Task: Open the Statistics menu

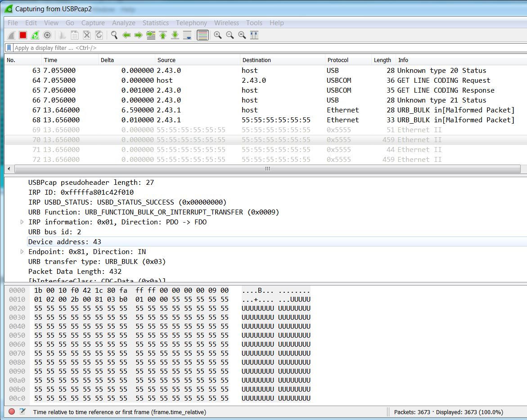Action: coord(155,23)
